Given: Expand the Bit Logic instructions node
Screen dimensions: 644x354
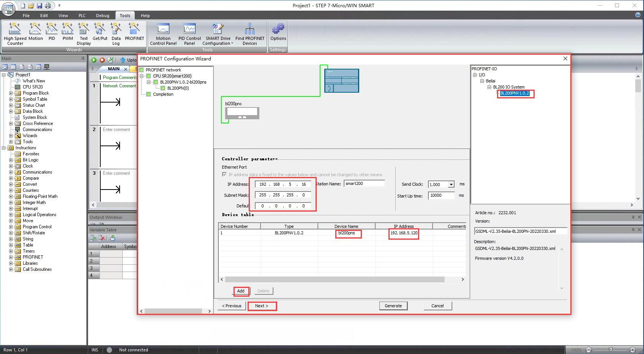Looking at the screenshot, I should [x=11, y=160].
